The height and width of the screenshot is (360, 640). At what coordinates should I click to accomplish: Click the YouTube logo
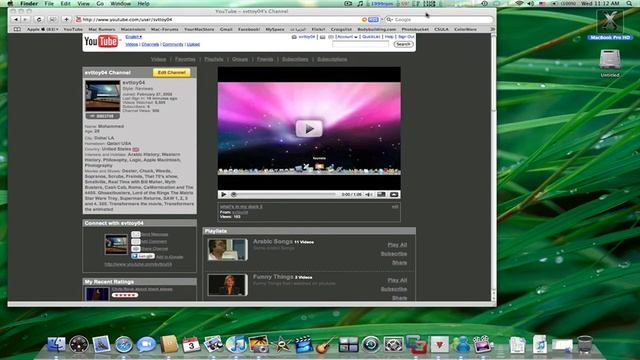(101, 41)
